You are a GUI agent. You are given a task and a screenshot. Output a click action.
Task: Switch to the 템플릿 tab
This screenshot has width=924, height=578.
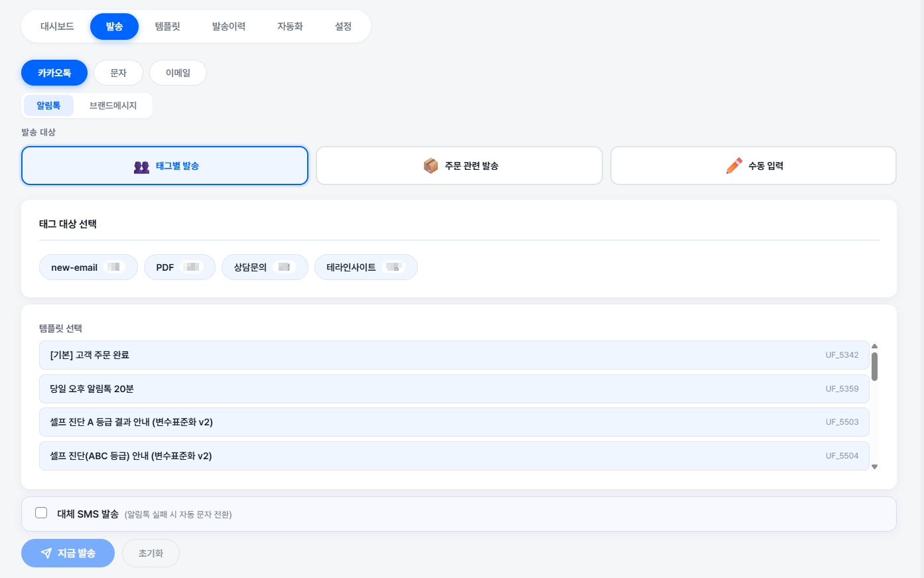[168, 27]
